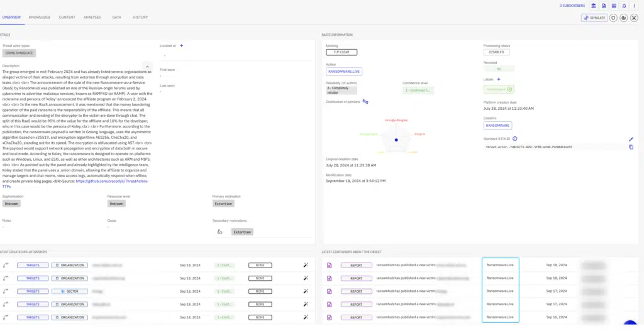Edit the Standard STIX ID with the pencil
The height and width of the screenshot is (331, 644).
tap(631, 139)
